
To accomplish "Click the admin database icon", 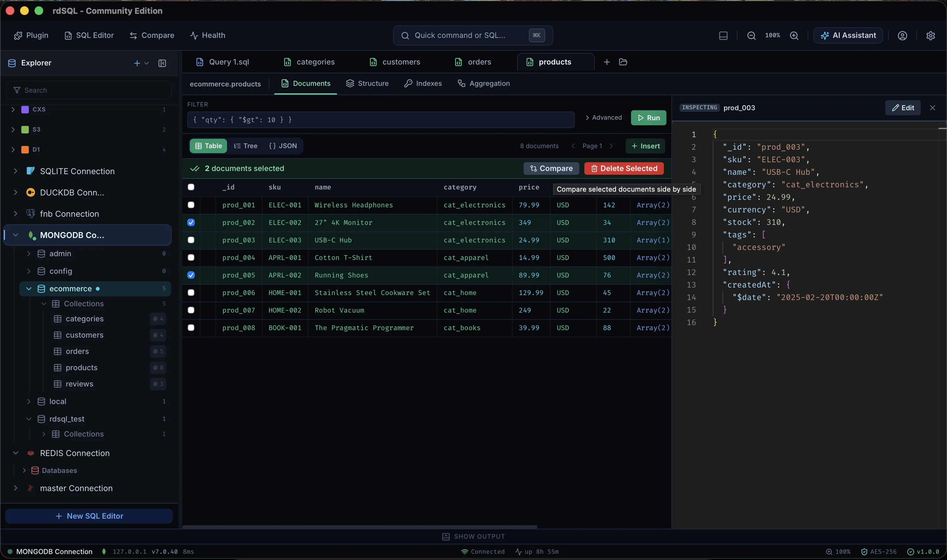I will (x=41, y=254).
